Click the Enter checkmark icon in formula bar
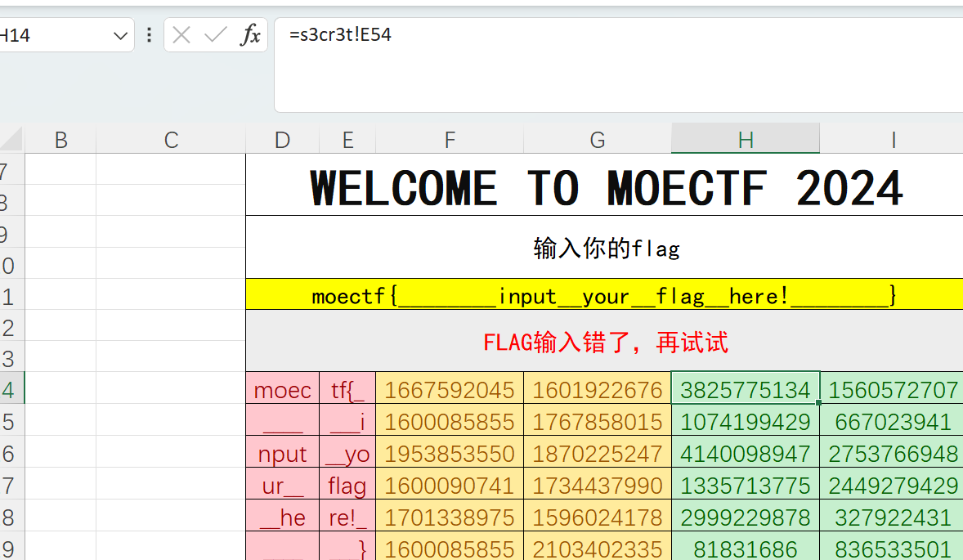Image resolution: width=963 pixels, height=560 pixels. (x=216, y=35)
